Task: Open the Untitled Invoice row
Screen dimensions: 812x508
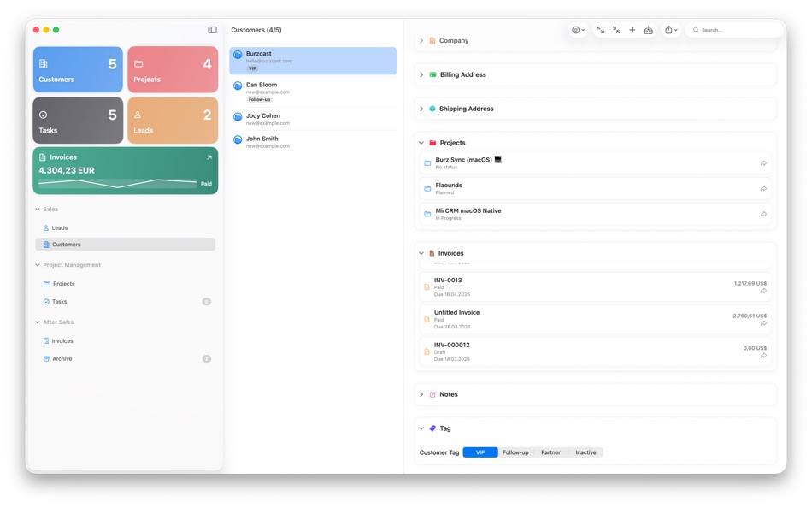Action: click(595, 319)
